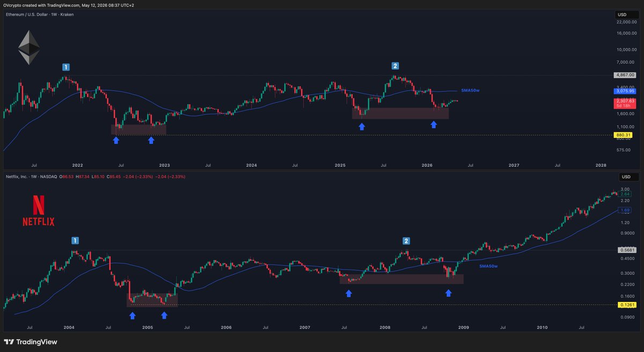
Task: Click the 2025 label on the time axis
Action: pos(340,165)
